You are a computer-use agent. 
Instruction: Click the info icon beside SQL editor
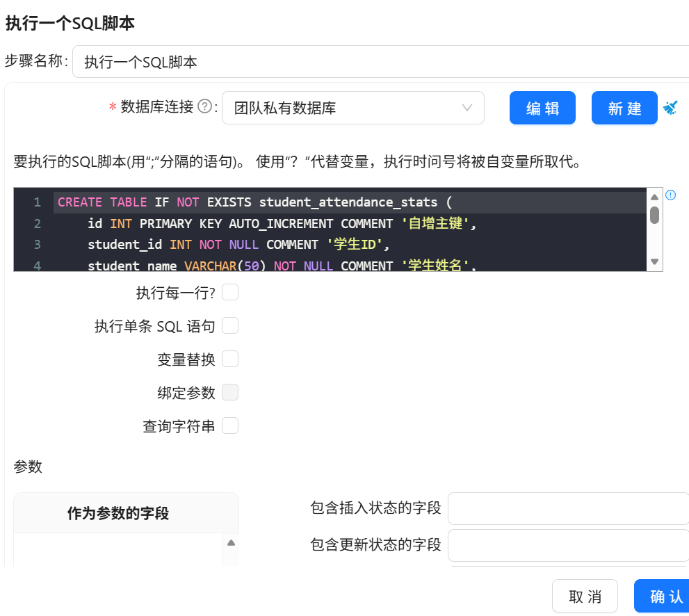click(x=670, y=195)
